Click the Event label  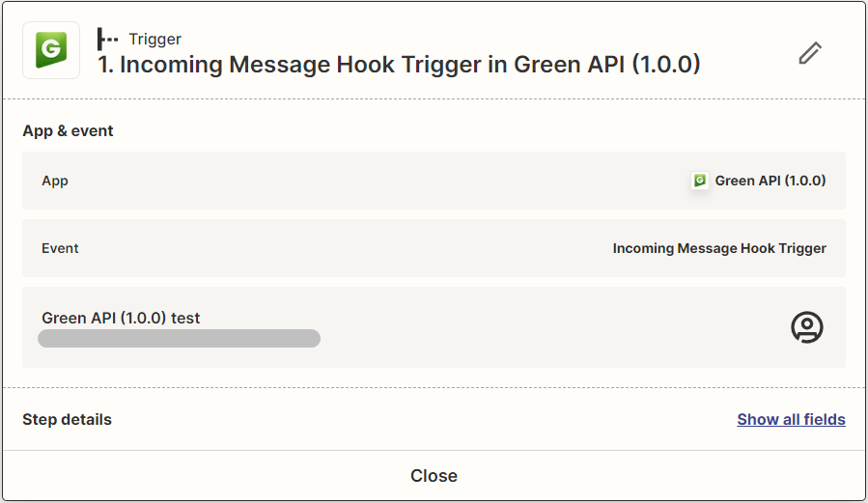pyautogui.click(x=60, y=248)
